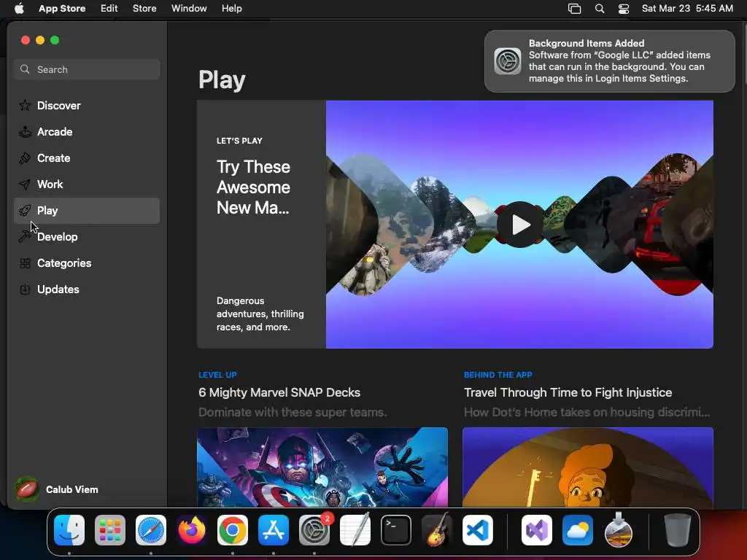This screenshot has height=560, width=747.
Task: Open the Updates download icon
Action: click(x=25, y=289)
